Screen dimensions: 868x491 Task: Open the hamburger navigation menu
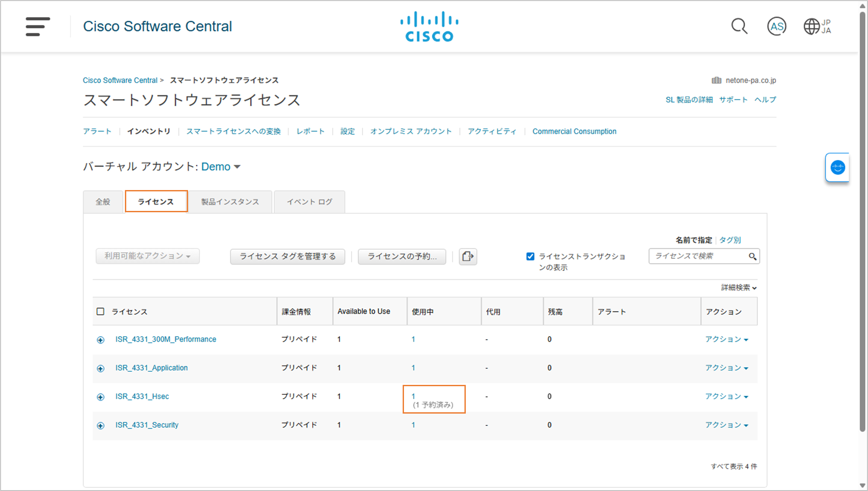pos(37,27)
